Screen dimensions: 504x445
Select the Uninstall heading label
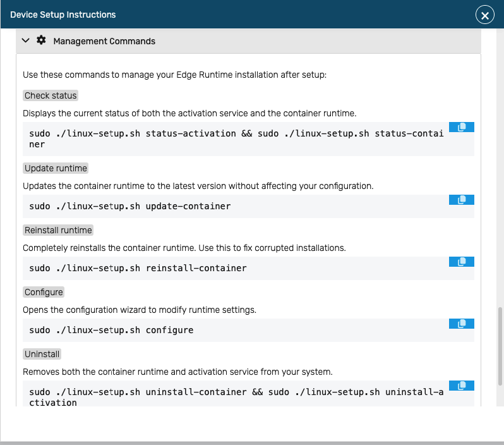42,354
